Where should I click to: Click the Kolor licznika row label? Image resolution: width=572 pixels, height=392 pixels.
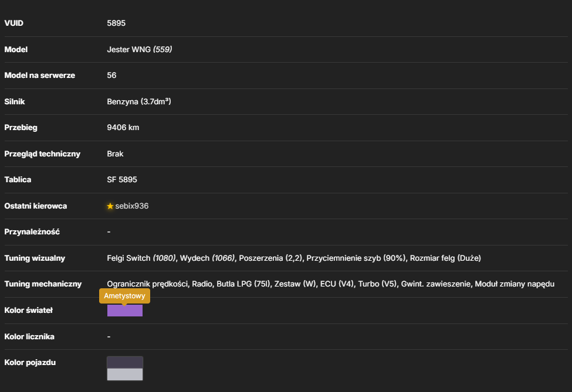29,336
